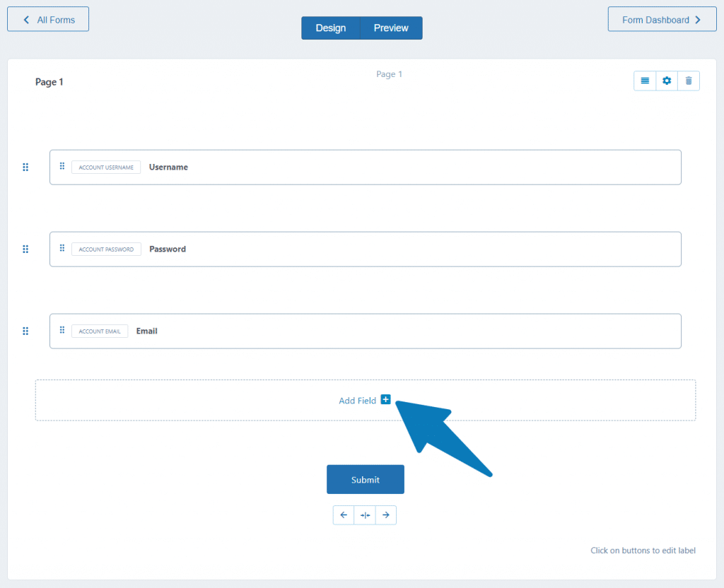Switch to the Preview tab
This screenshot has width=724, height=588.
(390, 28)
